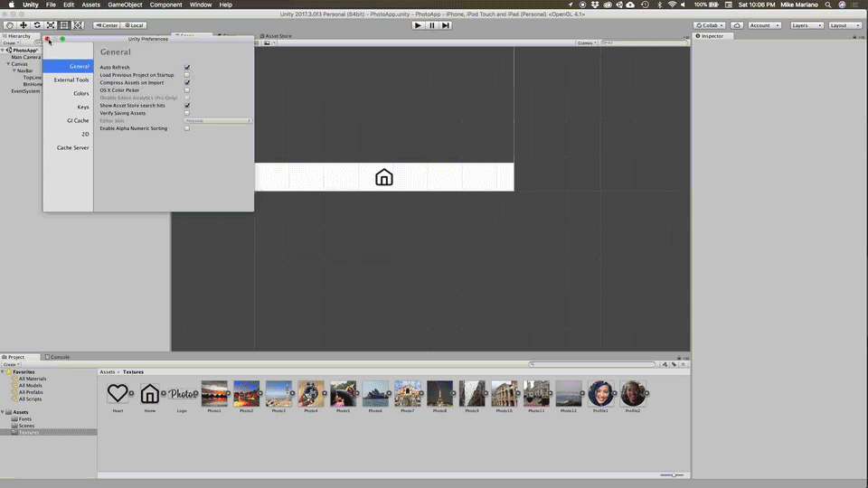Select the Profile2 texture thumbnail

[x=633, y=393]
